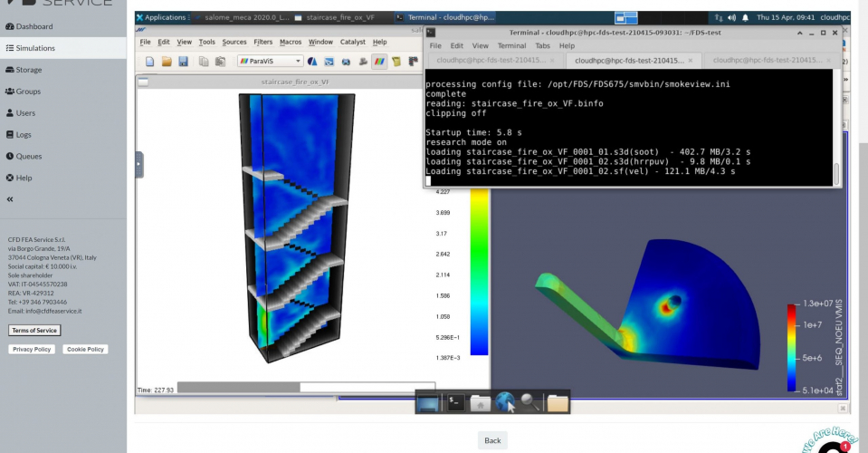The image size is (868, 453).
Task: Open the Terminal Edit menu
Action: pos(457,46)
